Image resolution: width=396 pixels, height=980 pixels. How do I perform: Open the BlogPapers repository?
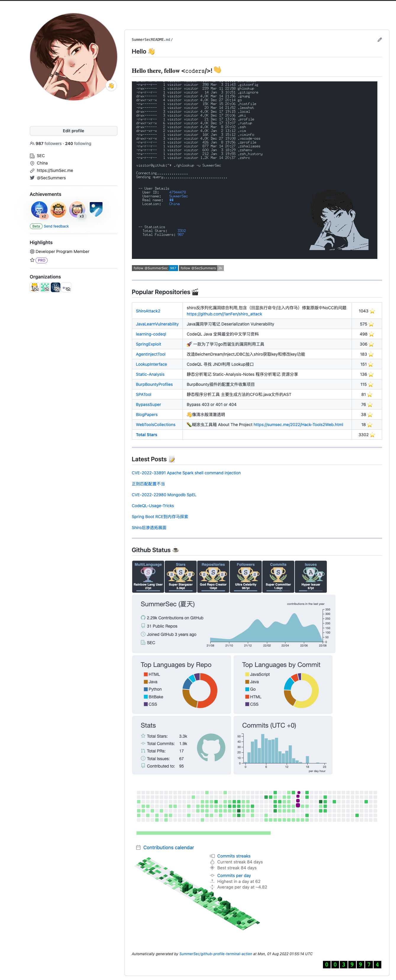point(146,415)
